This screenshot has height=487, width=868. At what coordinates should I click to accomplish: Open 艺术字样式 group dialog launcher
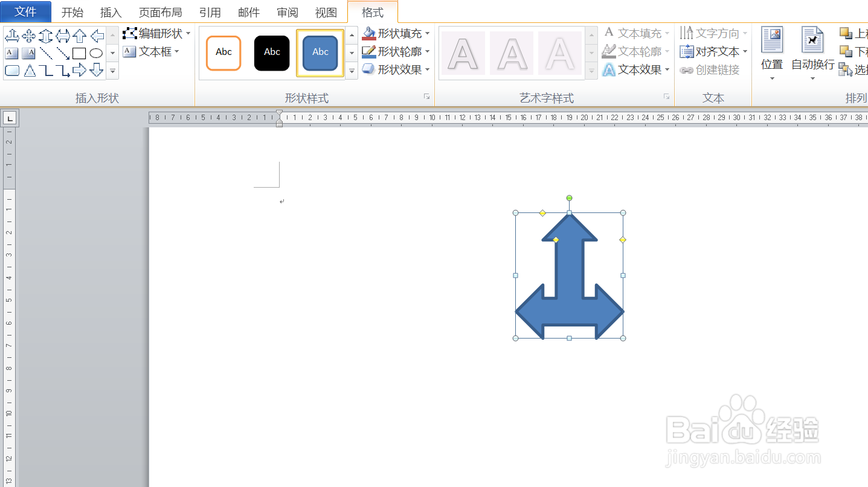point(666,97)
